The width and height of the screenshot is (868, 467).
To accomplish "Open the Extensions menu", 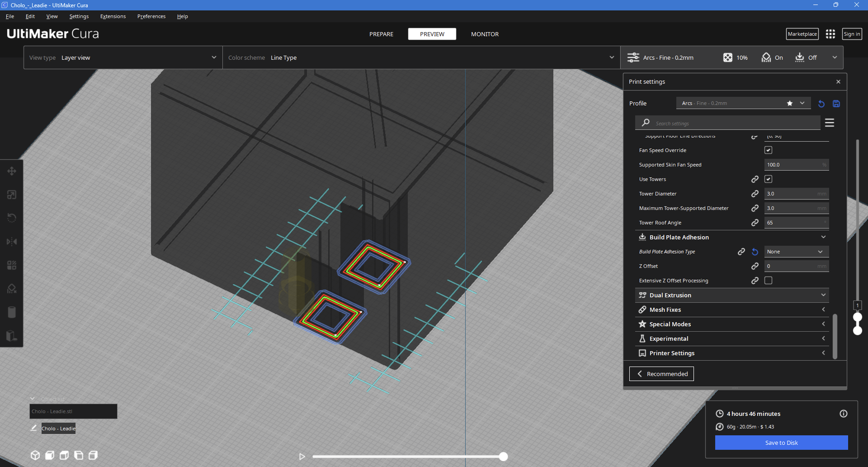I will (x=113, y=16).
